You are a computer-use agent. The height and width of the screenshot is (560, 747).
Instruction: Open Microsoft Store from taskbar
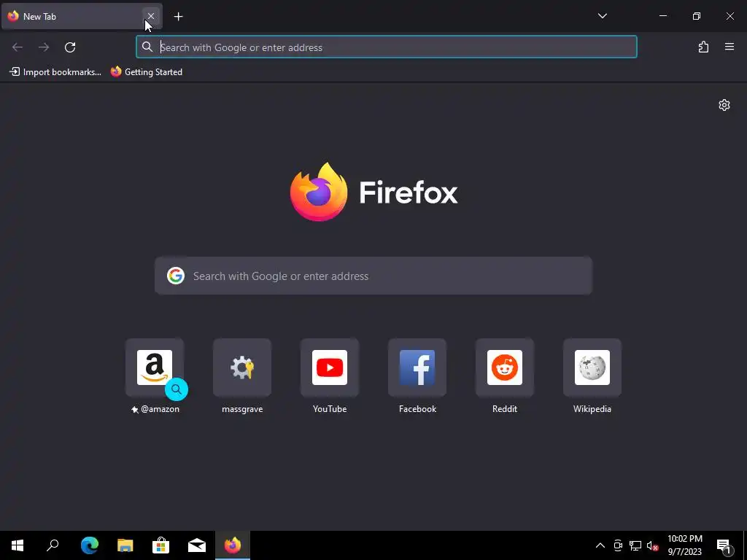pos(160,545)
